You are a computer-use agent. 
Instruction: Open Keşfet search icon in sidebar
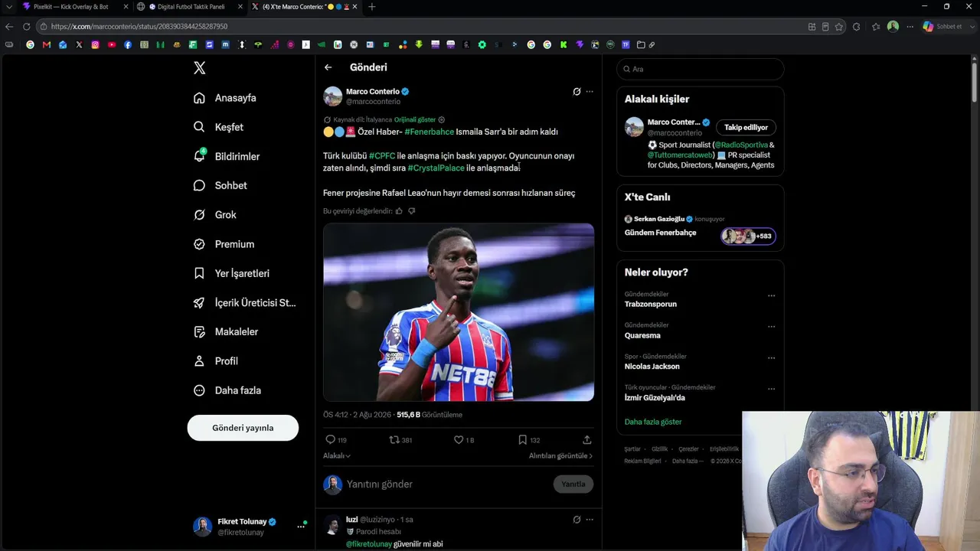click(199, 127)
